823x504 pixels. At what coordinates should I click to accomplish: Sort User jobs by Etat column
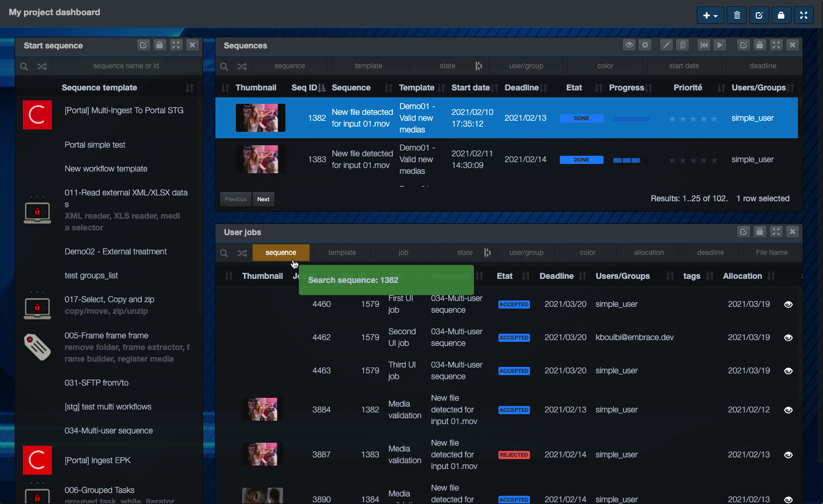click(x=526, y=276)
